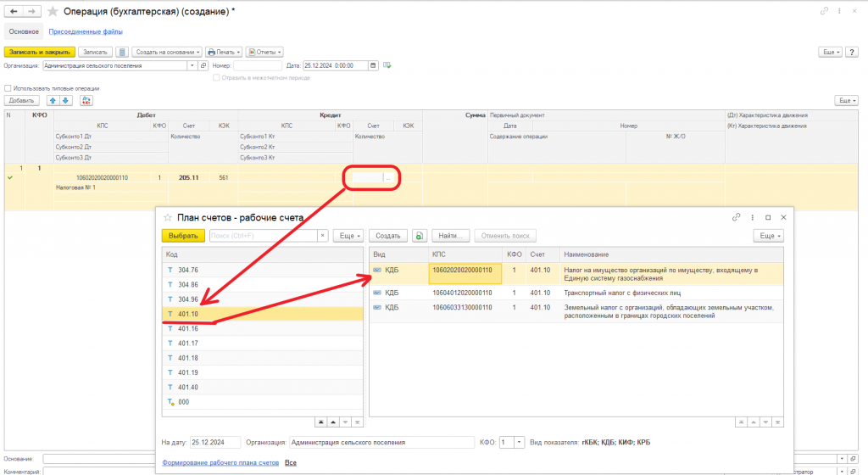
Task: Open the selection ellipsis in credit account cell
Action: (388, 178)
